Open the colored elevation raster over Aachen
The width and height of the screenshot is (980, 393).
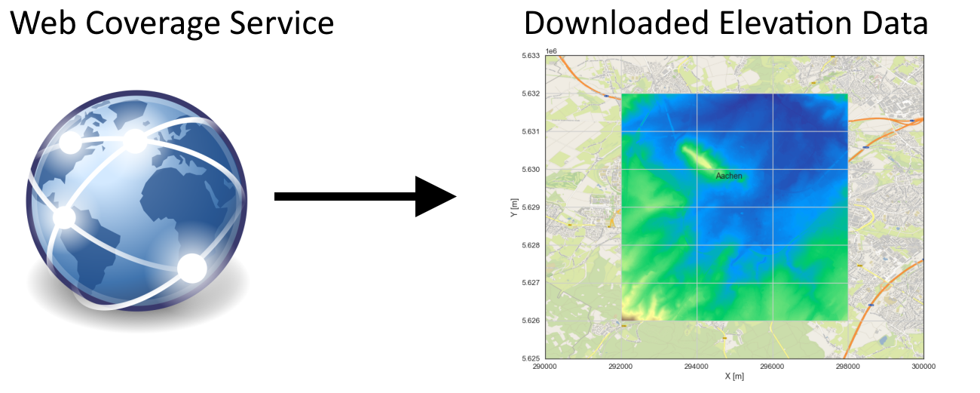point(735,207)
